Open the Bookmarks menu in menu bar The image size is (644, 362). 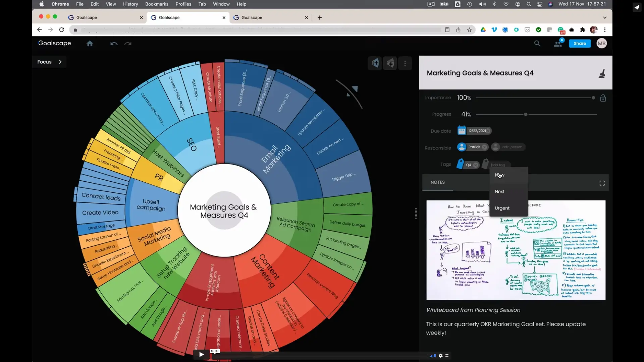pyautogui.click(x=157, y=4)
